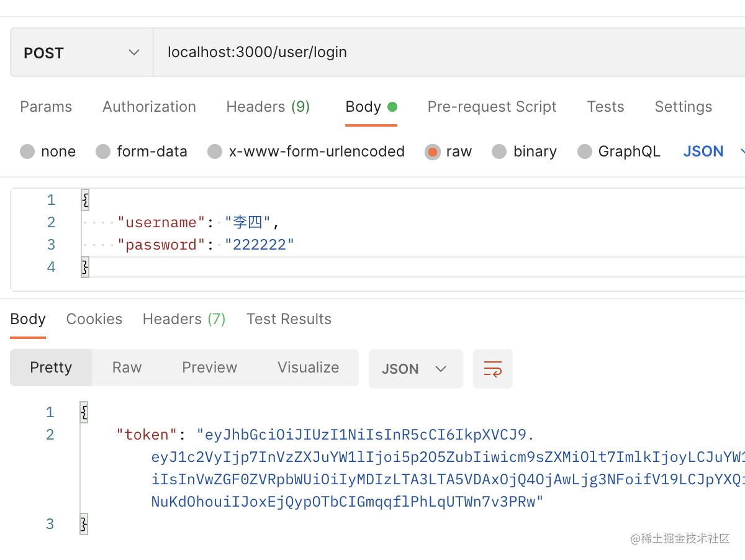This screenshot has height=560, width=745.
Task: Go to the Tests tab
Action: click(x=605, y=107)
